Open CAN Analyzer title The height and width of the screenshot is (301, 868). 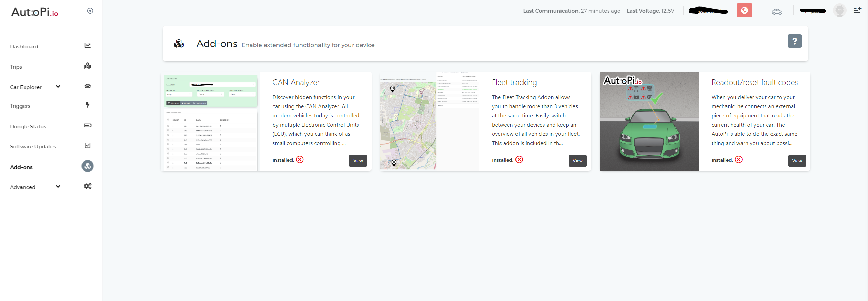pos(296,82)
